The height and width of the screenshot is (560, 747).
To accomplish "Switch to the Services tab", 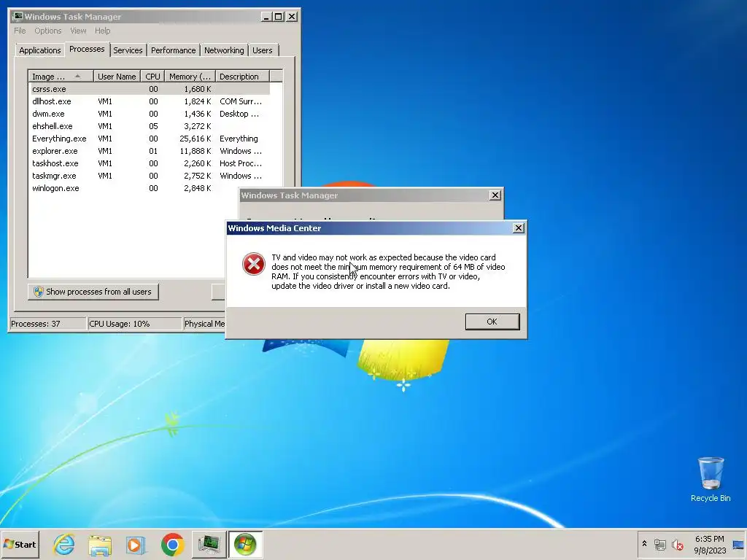I will pos(128,50).
